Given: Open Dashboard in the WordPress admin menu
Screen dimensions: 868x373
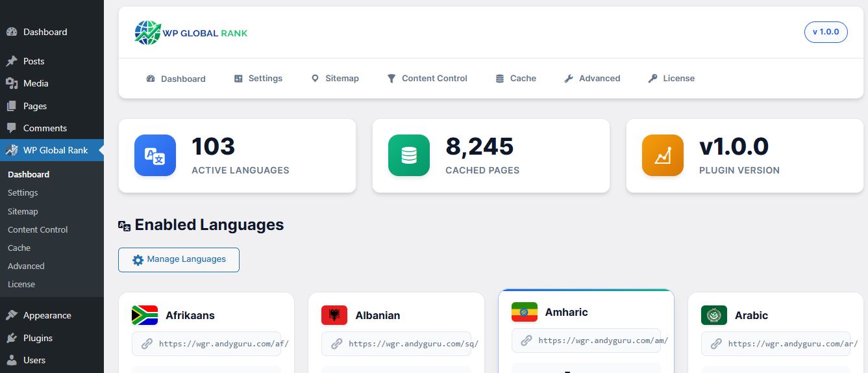Looking at the screenshot, I should click(x=52, y=32).
